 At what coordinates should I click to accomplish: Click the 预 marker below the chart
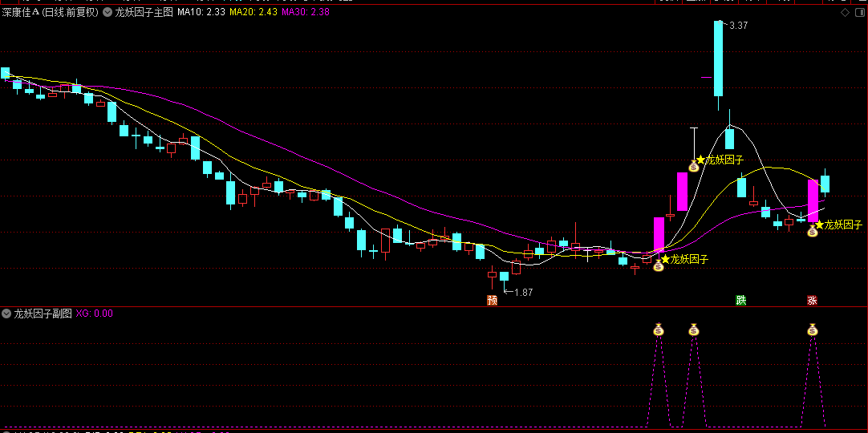click(492, 300)
